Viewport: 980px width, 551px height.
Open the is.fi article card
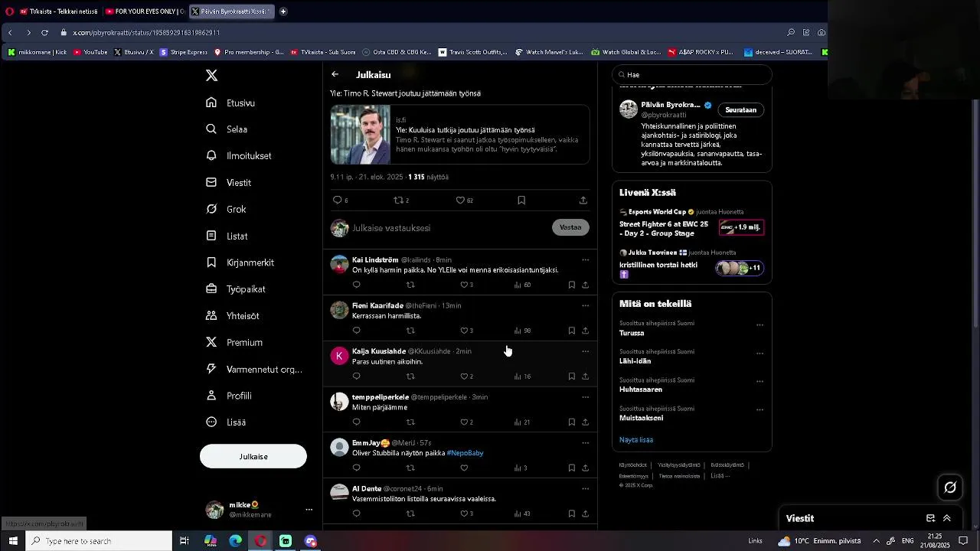click(460, 135)
